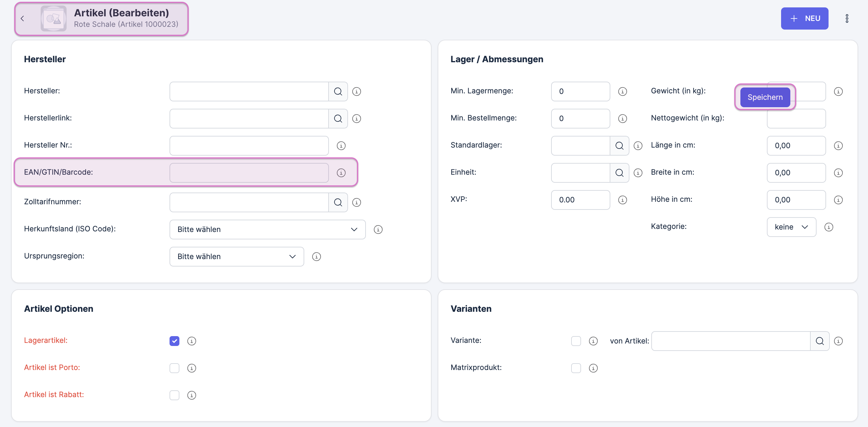This screenshot has height=427, width=868.
Task: Uncheck the Lagerartikel checkbox
Action: pyautogui.click(x=174, y=341)
